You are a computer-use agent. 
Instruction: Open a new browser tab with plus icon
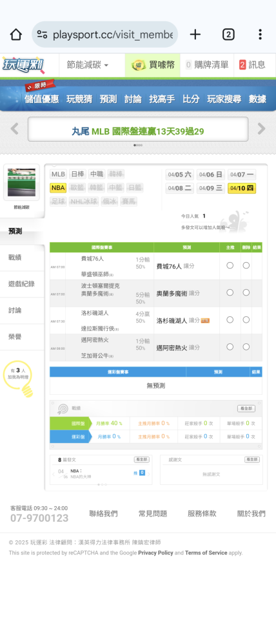(195, 35)
